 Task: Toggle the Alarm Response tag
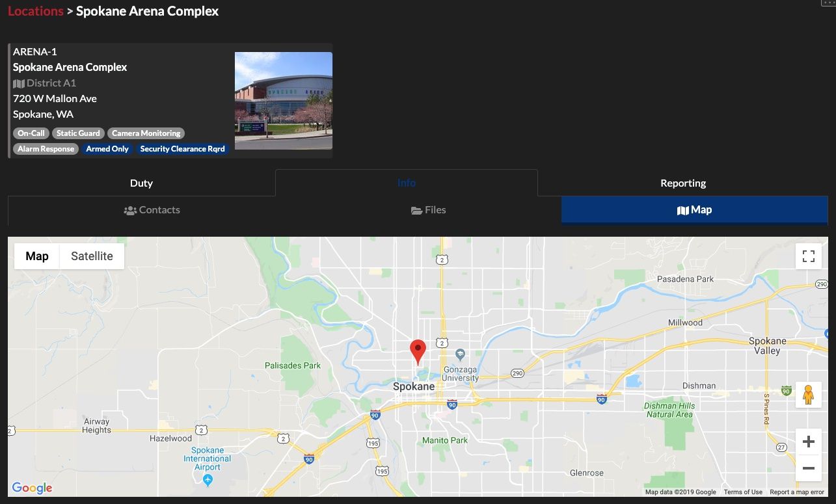pos(46,148)
